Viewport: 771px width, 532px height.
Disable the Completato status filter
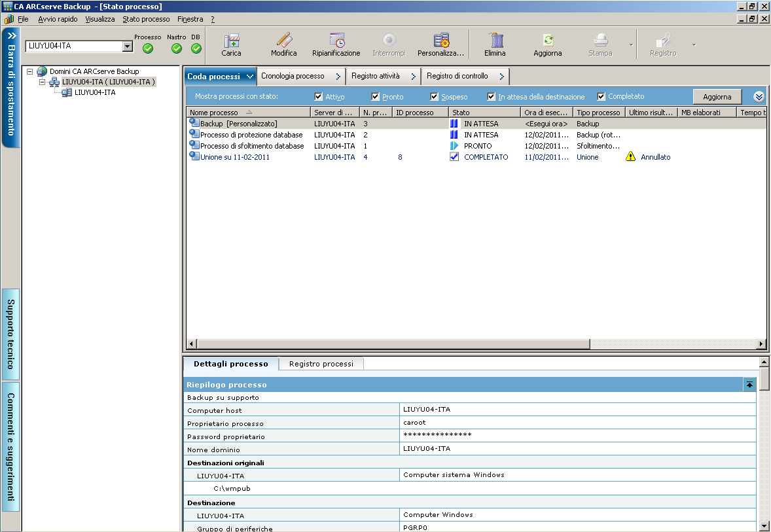[601, 97]
